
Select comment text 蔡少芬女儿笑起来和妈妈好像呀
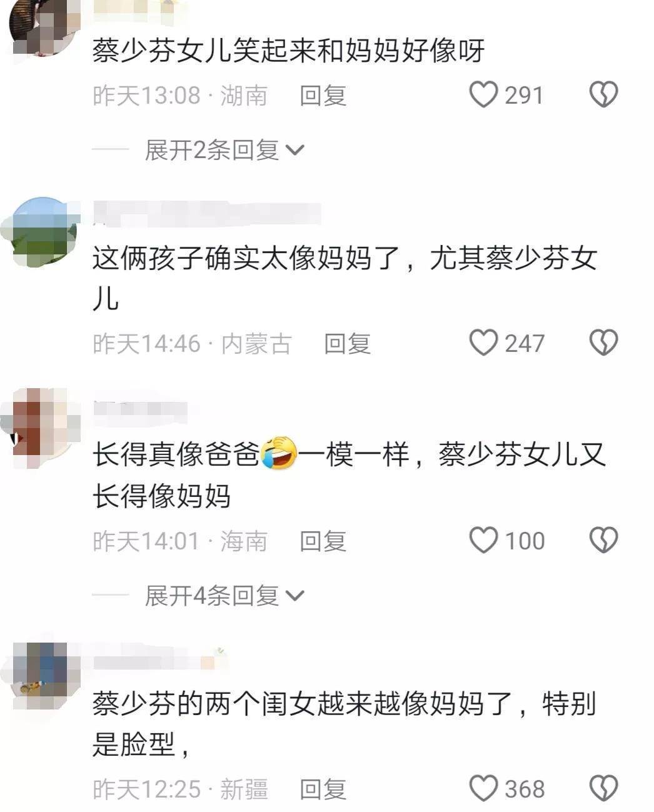point(288,51)
